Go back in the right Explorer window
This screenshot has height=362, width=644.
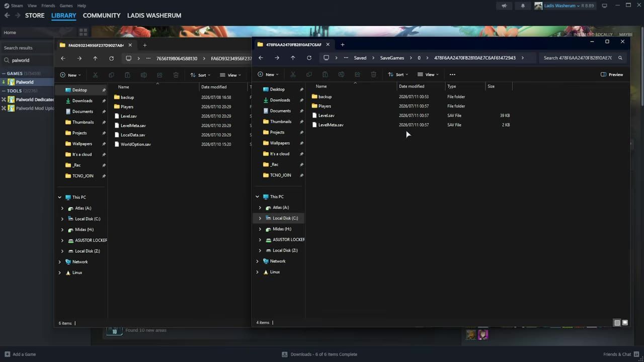coord(261,58)
